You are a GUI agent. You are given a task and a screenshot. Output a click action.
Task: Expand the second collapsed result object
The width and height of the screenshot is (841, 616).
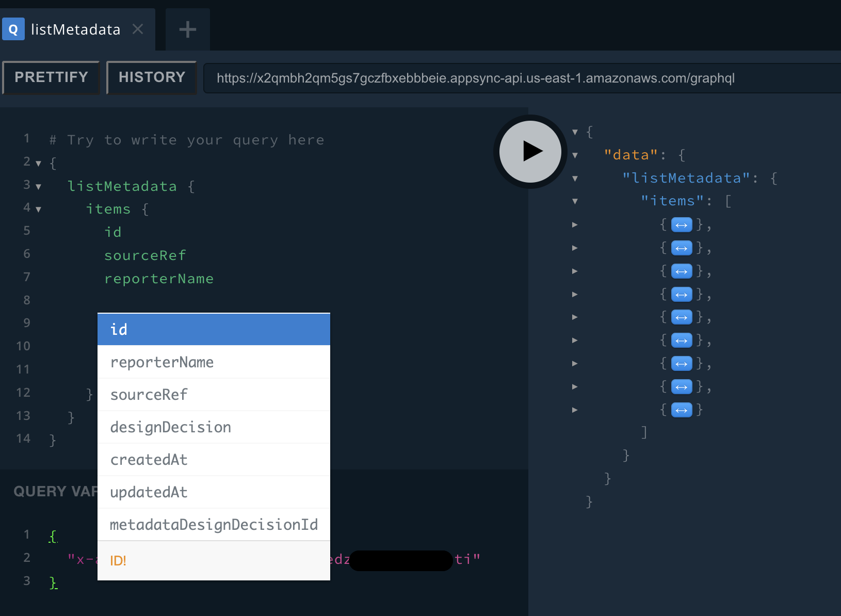pyautogui.click(x=574, y=248)
